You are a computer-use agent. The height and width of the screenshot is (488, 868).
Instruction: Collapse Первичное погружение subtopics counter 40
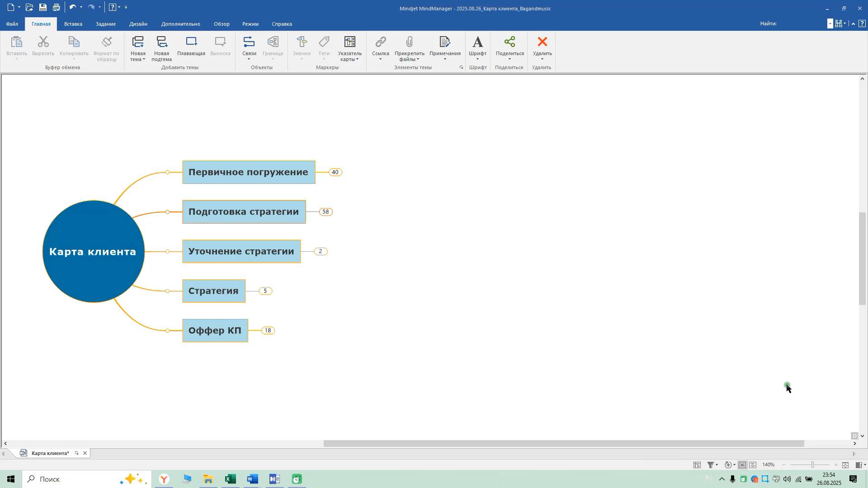point(335,172)
